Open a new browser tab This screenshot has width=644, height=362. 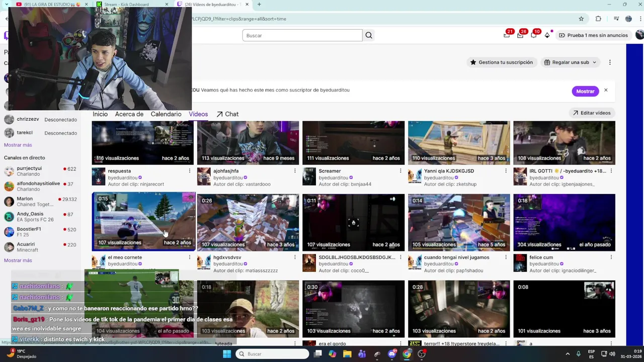click(x=259, y=5)
